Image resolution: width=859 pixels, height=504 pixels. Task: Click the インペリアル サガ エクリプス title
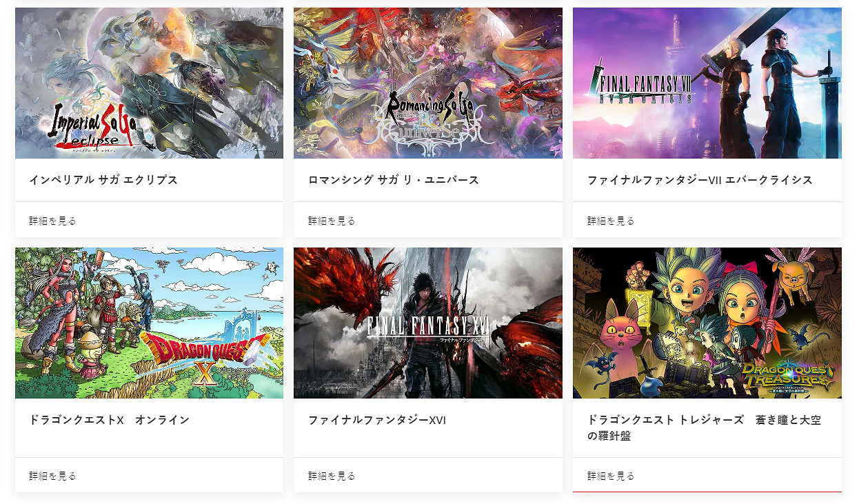coord(103,180)
